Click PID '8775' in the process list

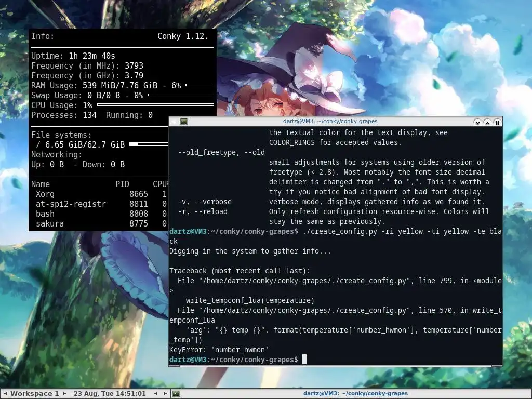138,223
